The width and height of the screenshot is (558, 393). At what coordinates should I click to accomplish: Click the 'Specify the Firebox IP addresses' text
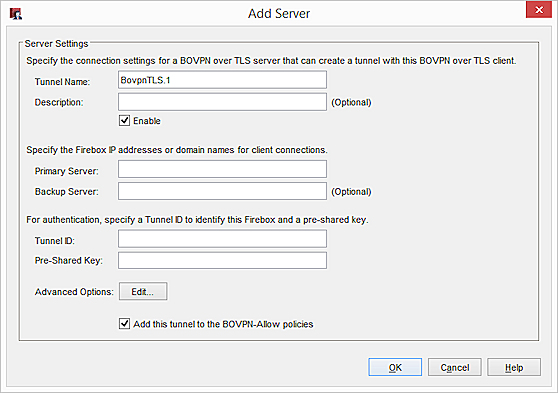tap(177, 150)
